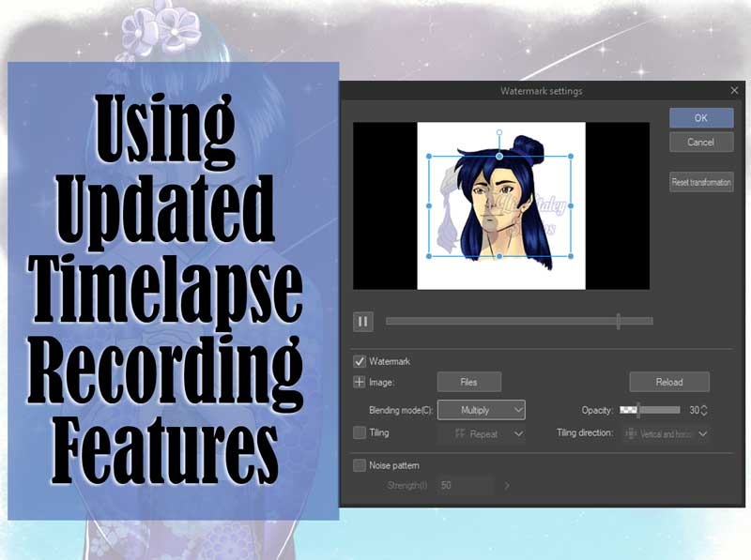Uncheck the Watermark checkbox
The width and height of the screenshot is (751, 560).
360,361
